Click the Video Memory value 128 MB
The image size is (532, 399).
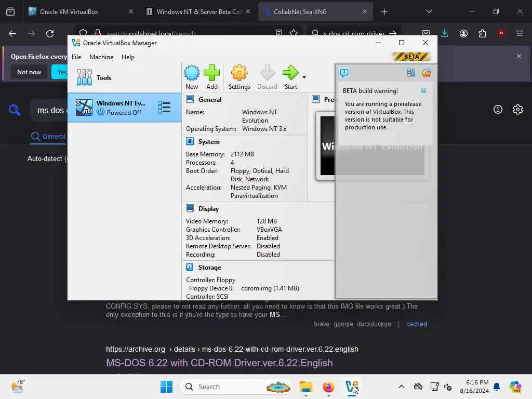click(x=267, y=221)
